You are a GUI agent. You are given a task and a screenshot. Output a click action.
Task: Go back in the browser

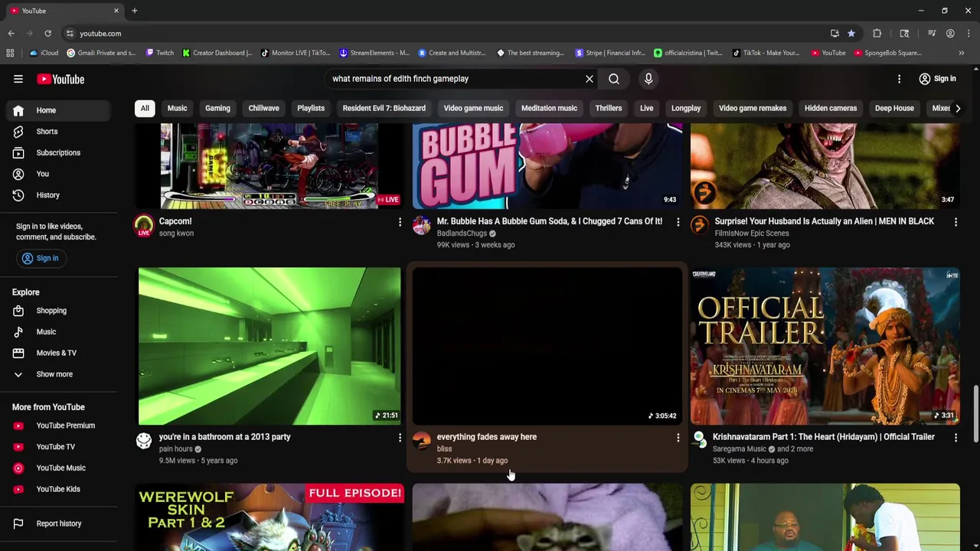pyautogui.click(x=11, y=34)
